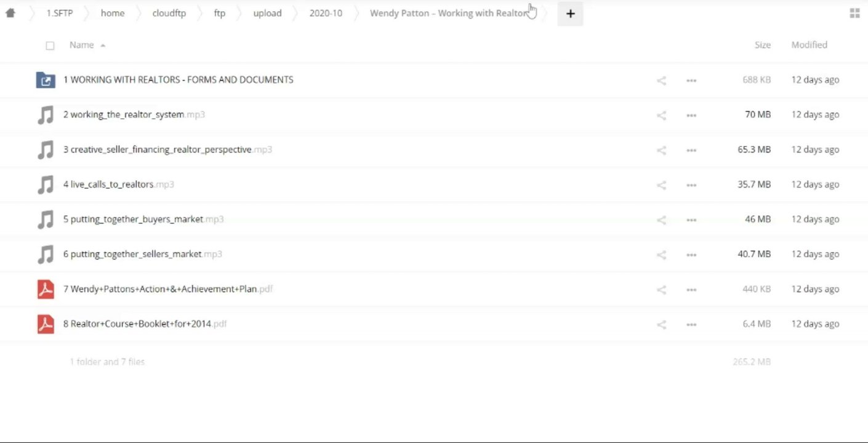Open more options for live_calls_to_realtors.mp3
Image resolution: width=868 pixels, height=443 pixels.
coord(691,185)
